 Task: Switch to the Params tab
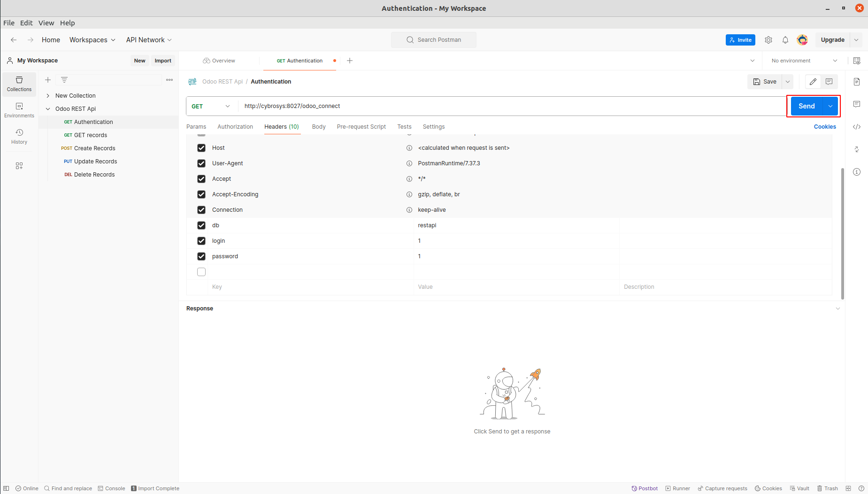coord(196,127)
